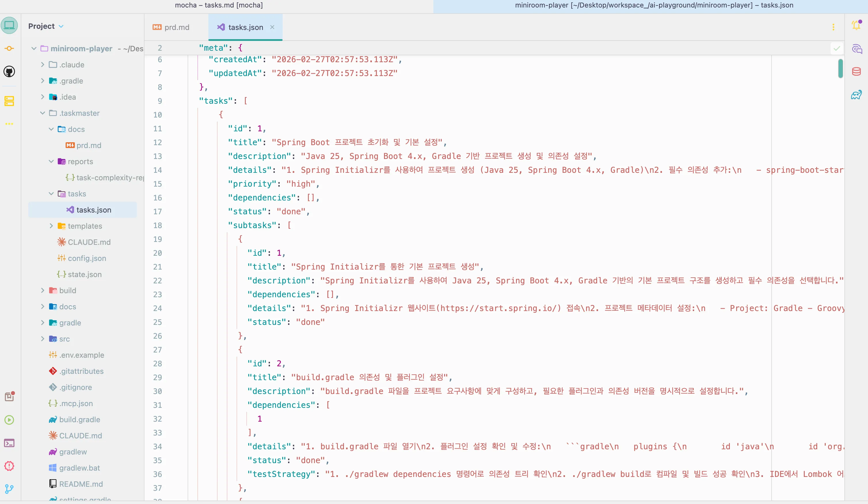Open the Git branches tool window icon
This screenshot has width=868, height=504.
coord(9,489)
